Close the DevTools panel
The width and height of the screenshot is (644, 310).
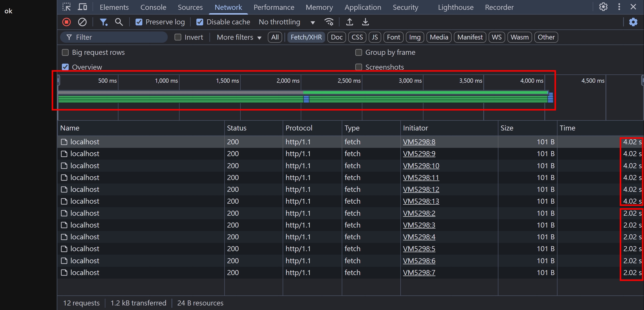tap(633, 7)
